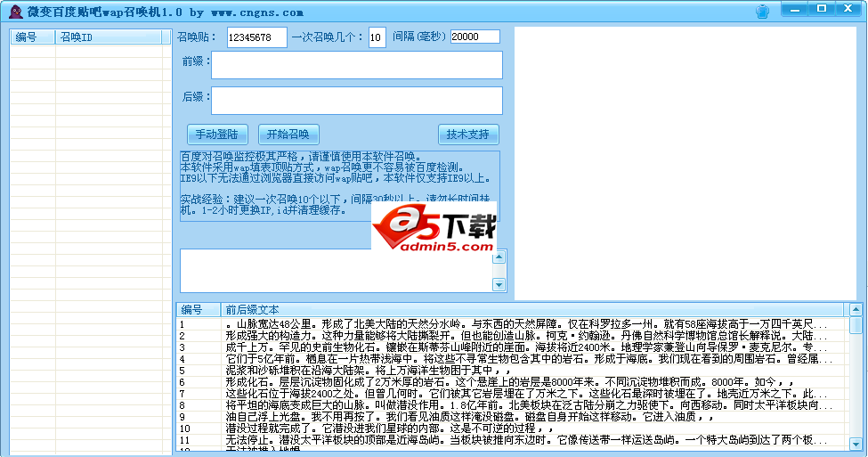Viewport: 868px width, 457px height.
Task: Select row 10 starting 潜没过程就完成了
Action: (x=512, y=428)
